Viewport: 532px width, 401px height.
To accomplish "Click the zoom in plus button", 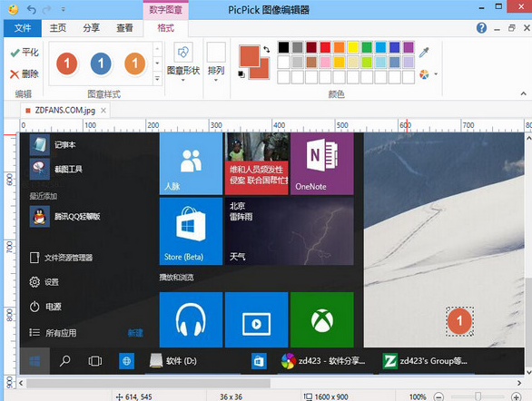I will point(516,396).
